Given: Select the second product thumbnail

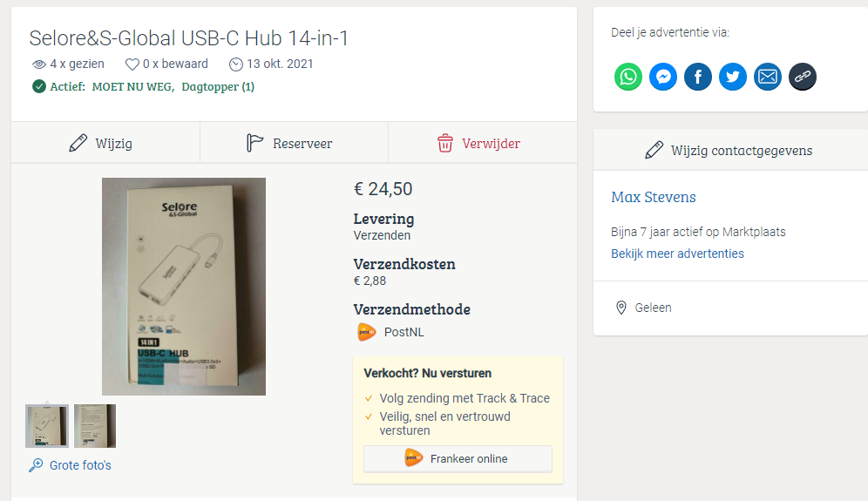Looking at the screenshot, I should pyautogui.click(x=95, y=426).
